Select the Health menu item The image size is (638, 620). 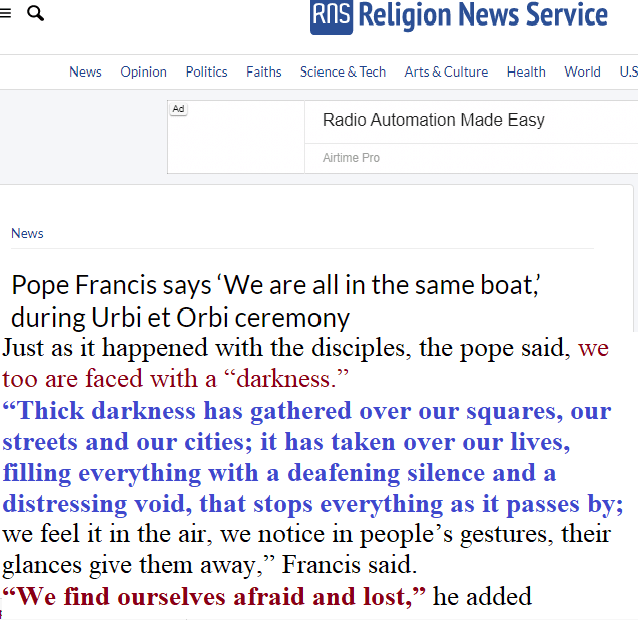(x=526, y=72)
